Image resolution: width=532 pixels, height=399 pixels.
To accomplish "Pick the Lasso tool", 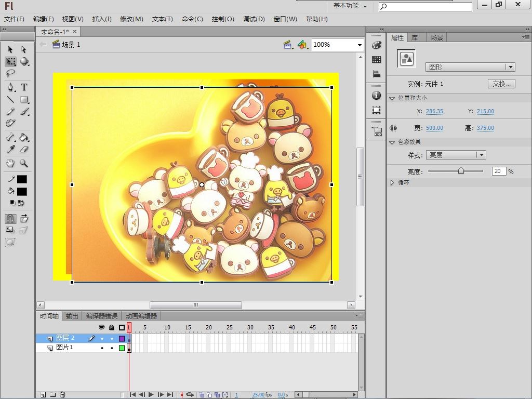I will click(10, 73).
